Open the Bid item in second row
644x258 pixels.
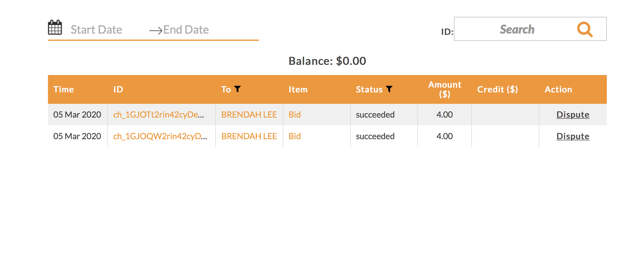294,136
